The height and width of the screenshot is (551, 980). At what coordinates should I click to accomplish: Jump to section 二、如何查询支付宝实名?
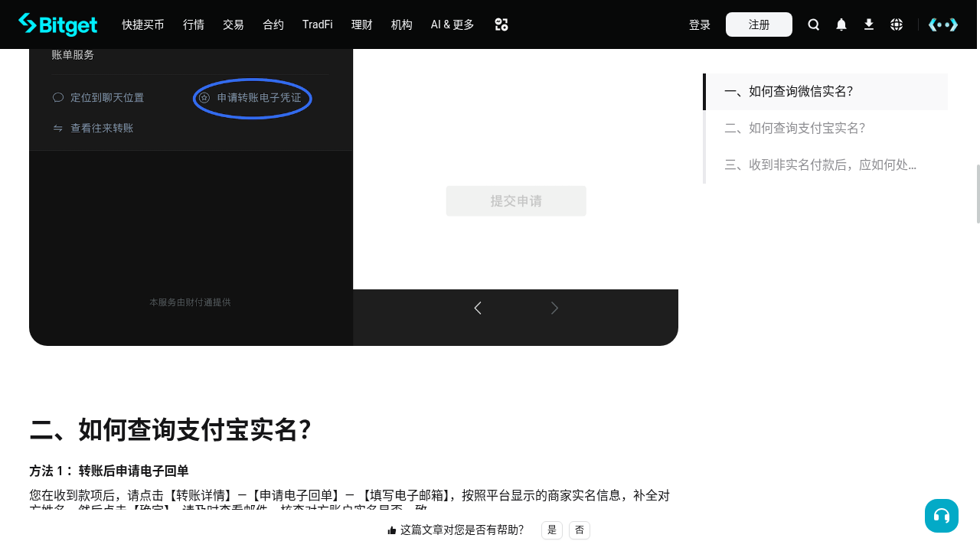pos(825,129)
